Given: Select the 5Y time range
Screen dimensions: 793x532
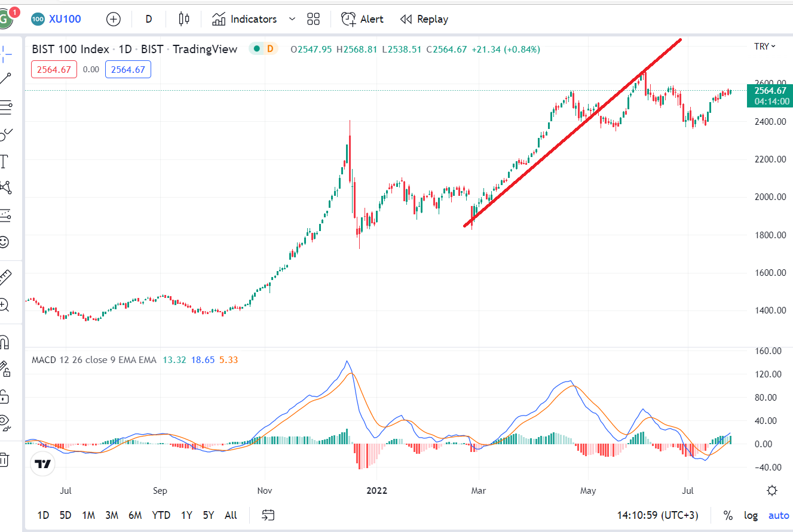Looking at the screenshot, I should tap(208, 515).
